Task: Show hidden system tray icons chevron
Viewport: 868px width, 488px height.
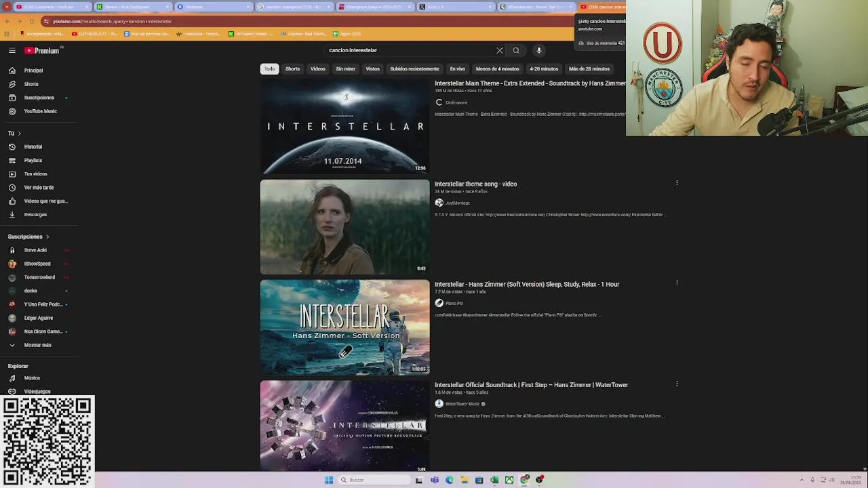Action: 802,480
